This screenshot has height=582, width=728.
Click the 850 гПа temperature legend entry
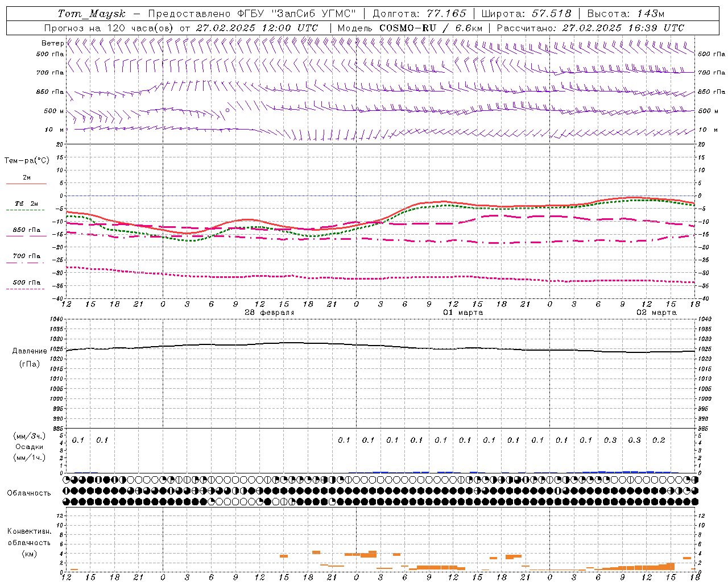pos(27,230)
